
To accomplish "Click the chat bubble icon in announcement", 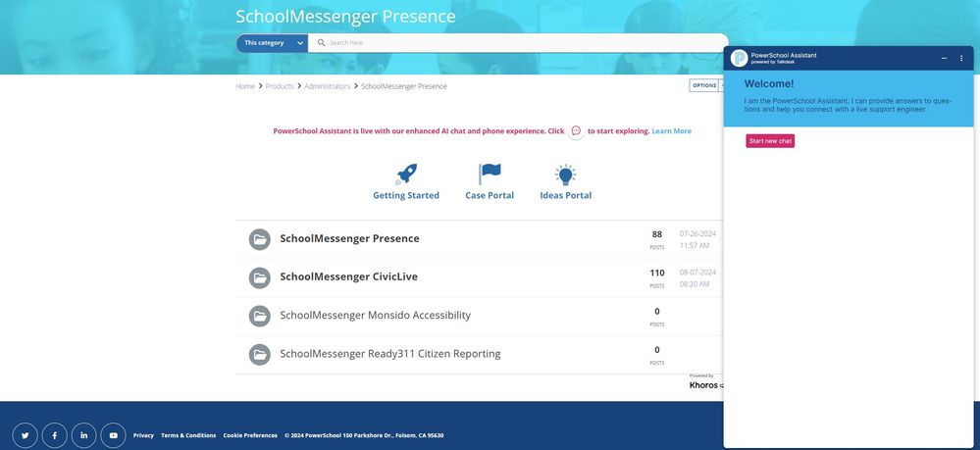I will (576, 131).
